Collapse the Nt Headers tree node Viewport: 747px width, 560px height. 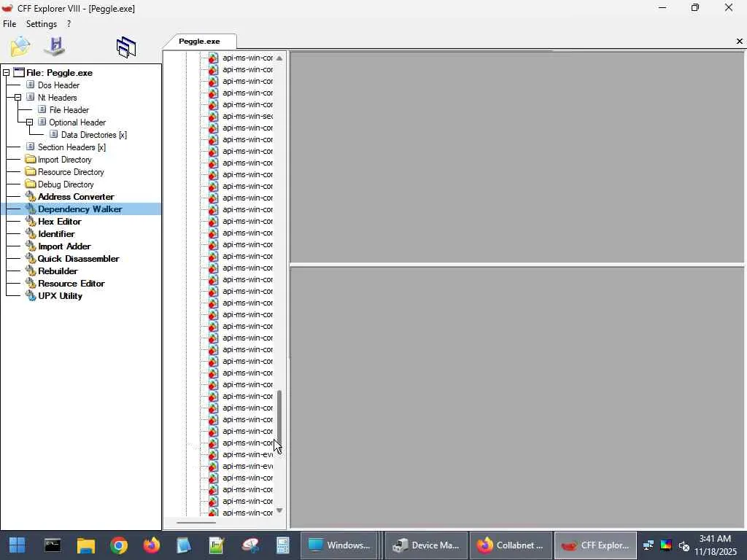(18, 98)
